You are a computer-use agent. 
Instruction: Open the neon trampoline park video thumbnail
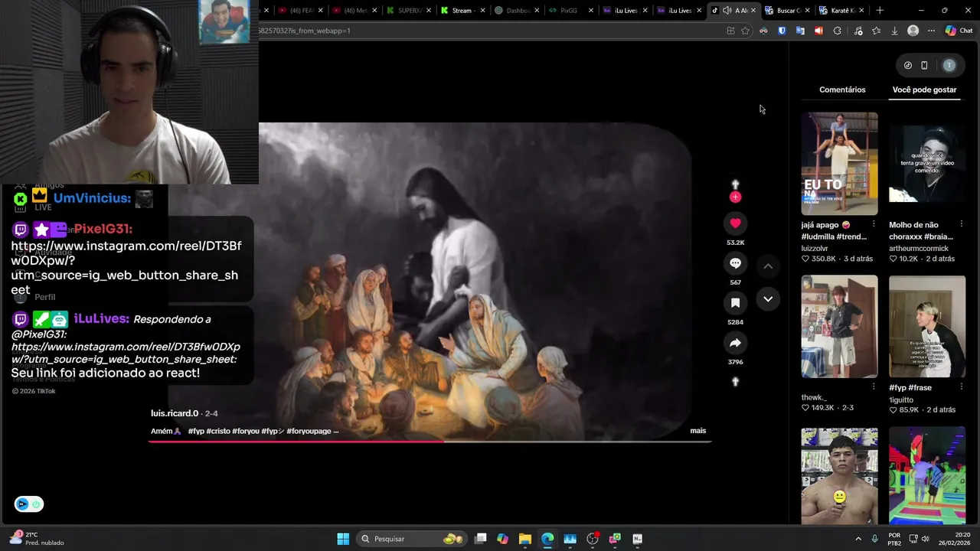coord(927,476)
